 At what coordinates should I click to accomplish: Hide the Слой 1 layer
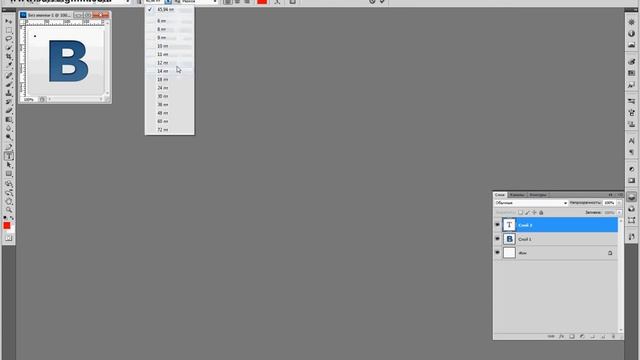(x=497, y=239)
